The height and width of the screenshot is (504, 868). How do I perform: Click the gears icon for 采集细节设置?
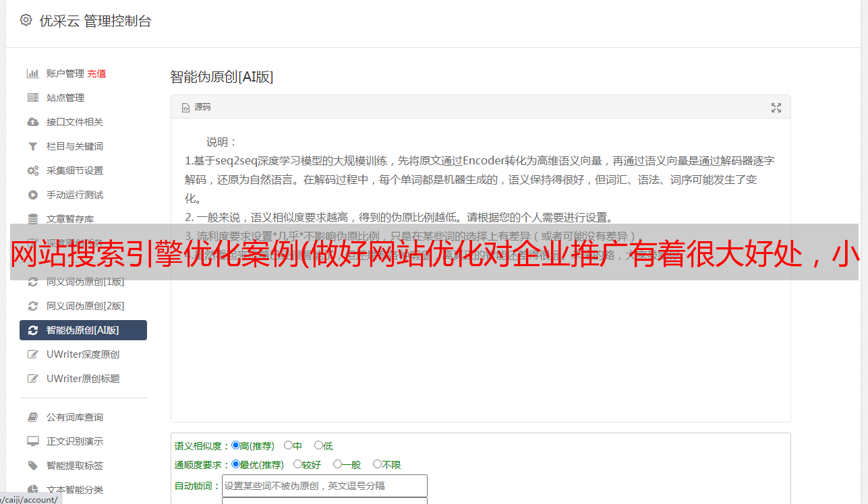(x=32, y=170)
